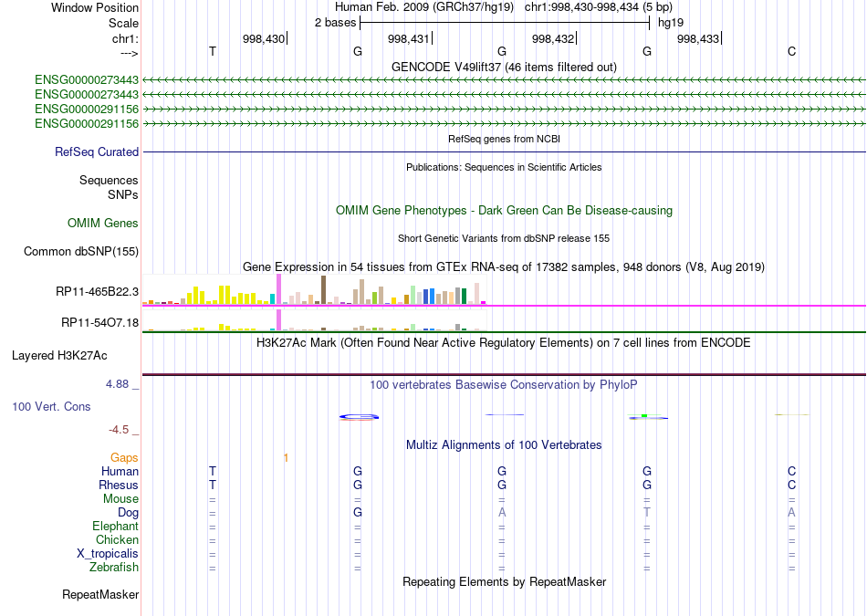Click the orange 1 in the Gaps row
Viewport: 867px width, 616px height.
tap(286, 458)
